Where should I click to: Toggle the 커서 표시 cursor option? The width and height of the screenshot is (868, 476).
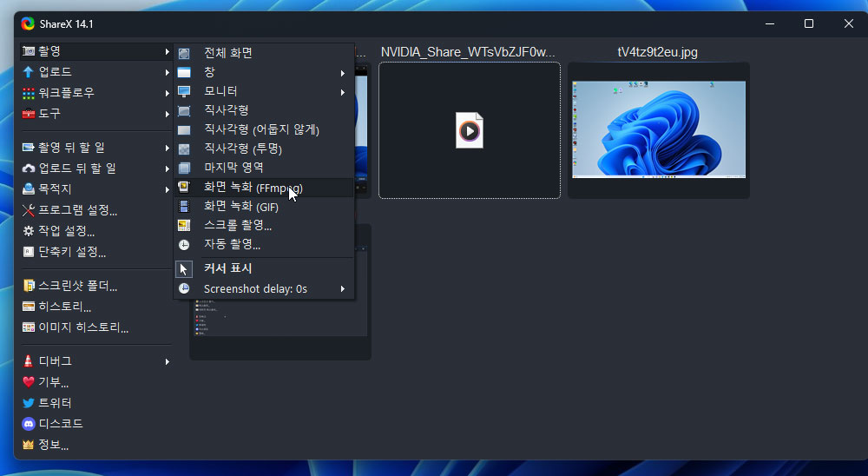click(x=264, y=268)
